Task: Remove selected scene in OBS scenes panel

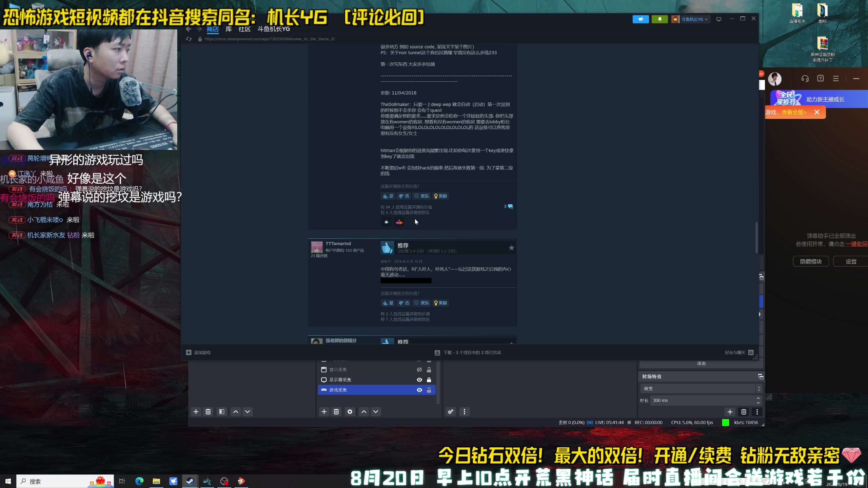Action: [x=208, y=411]
